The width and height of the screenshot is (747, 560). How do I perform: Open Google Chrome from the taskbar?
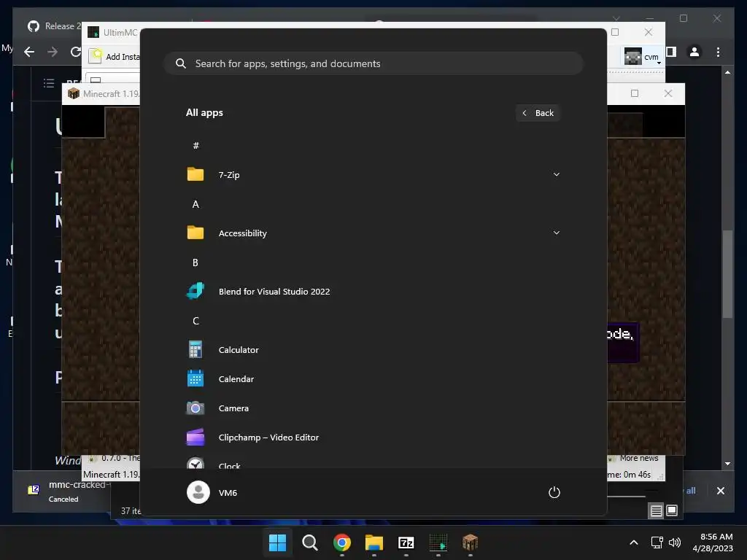[342, 542]
